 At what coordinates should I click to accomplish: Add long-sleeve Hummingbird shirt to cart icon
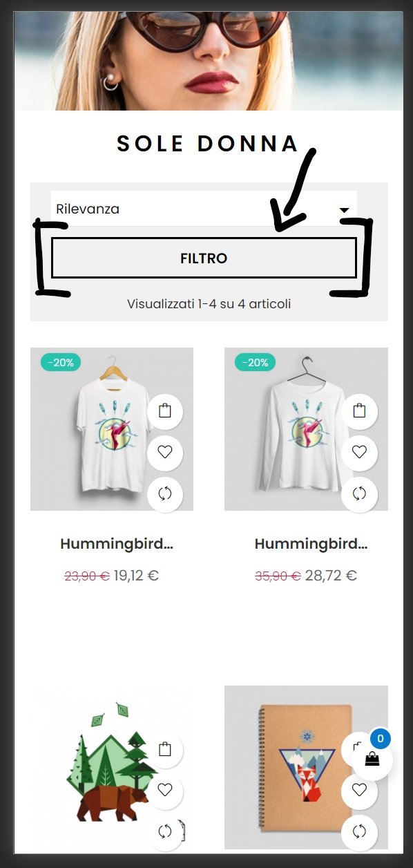click(359, 411)
